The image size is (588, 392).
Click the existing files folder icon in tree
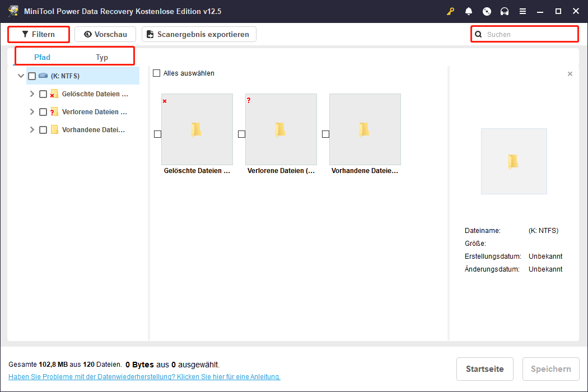(54, 130)
